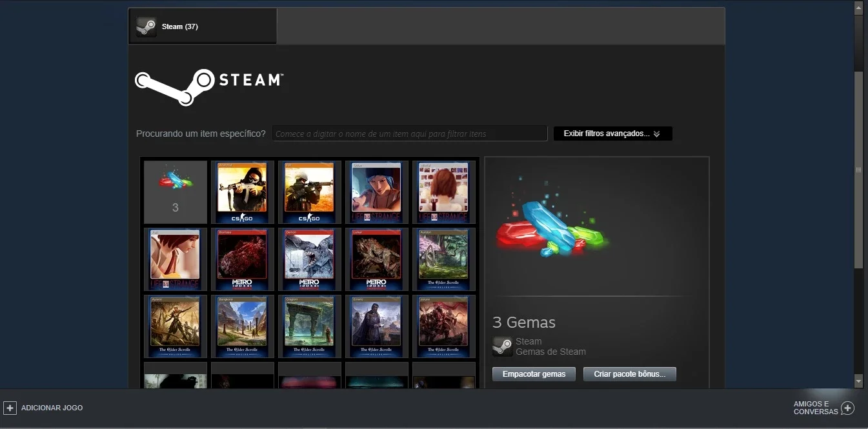Select the 3 Gems inventory item
Viewport: 868px width, 429px height.
coord(176,192)
